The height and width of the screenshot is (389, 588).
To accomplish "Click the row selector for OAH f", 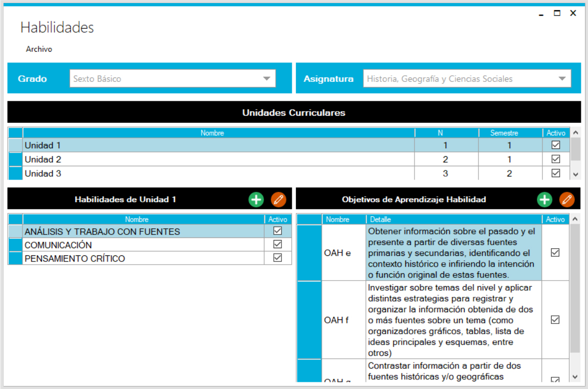I will point(310,320).
